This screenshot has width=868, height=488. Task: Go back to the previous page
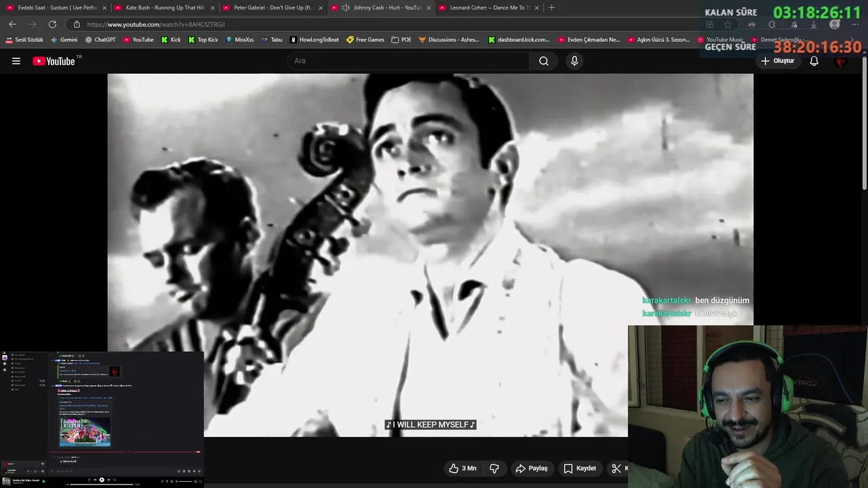[x=12, y=24]
